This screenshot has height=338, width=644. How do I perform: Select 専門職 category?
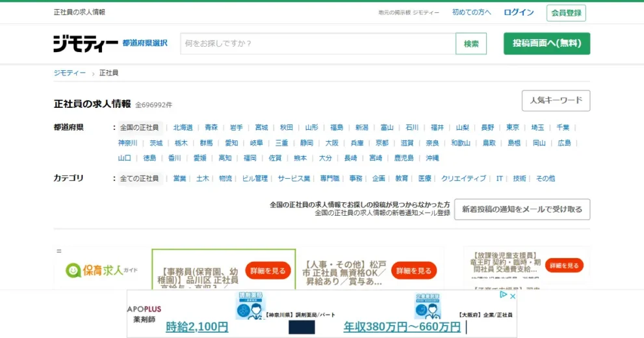coord(330,179)
